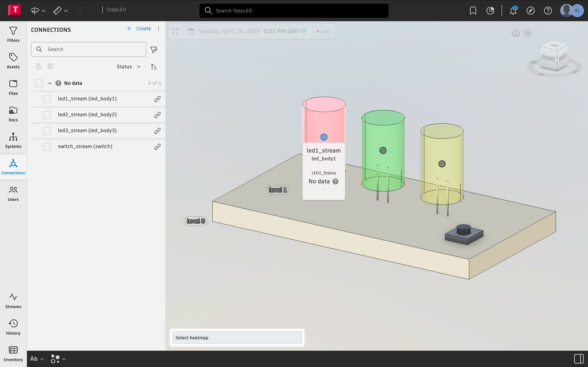Click the home view icon
The width and height of the screenshot is (588, 367).
click(x=515, y=33)
